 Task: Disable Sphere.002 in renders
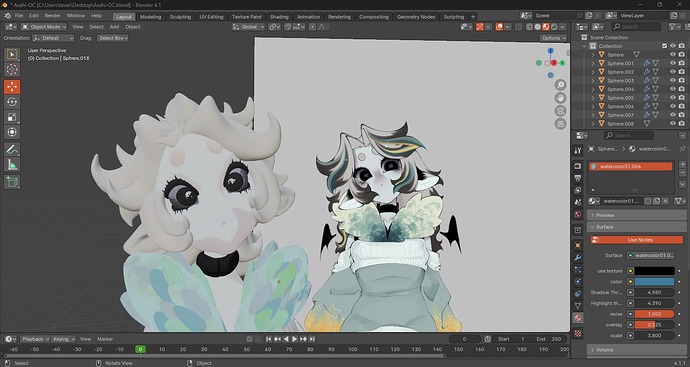(x=681, y=72)
